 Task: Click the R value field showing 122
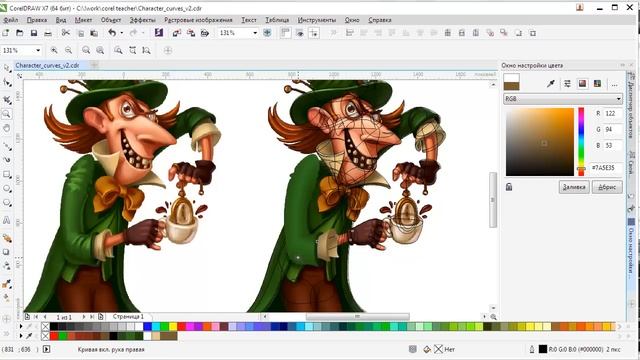[x=613, y=113]
